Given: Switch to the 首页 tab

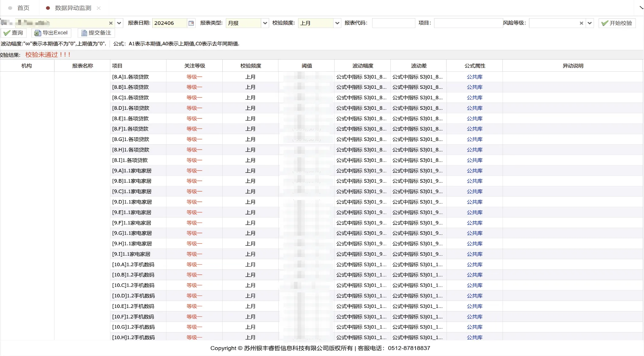Looking at the screenshot, I should pos(23,8).
